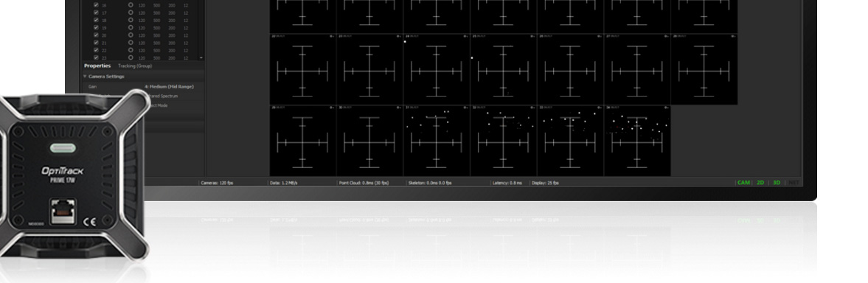Open the Gain dropdown showing Medium (Mid Range)

pos(169,87)
